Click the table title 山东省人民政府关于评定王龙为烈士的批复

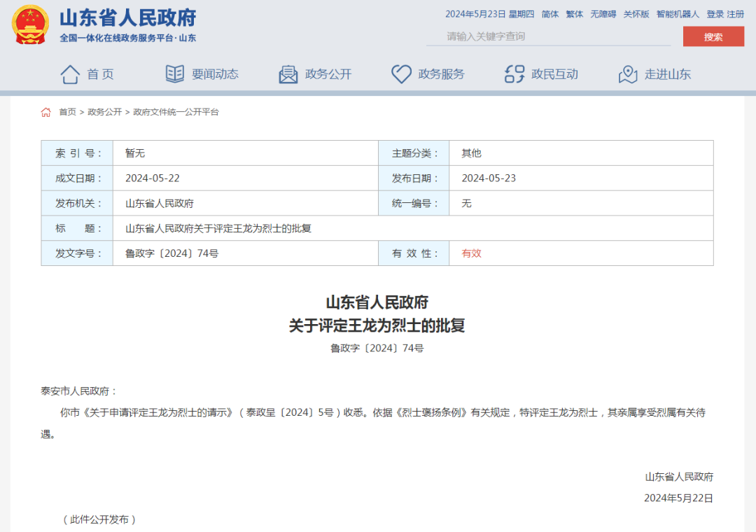pyautogui.click(x=218, y=229)
